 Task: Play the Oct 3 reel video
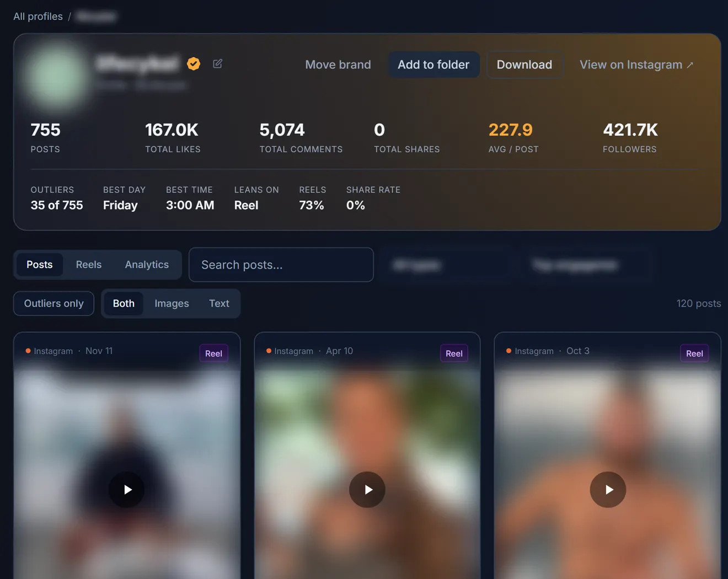click(608, 490)
